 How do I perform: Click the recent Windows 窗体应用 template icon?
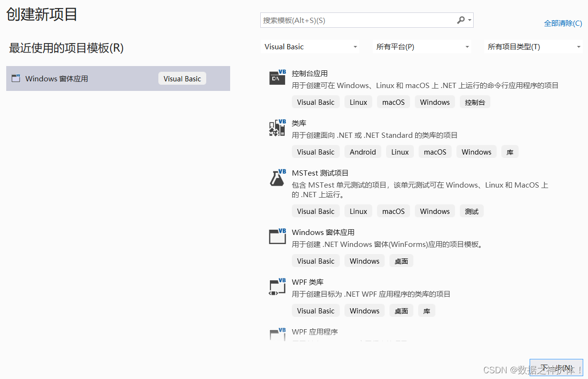coord(16,78)
